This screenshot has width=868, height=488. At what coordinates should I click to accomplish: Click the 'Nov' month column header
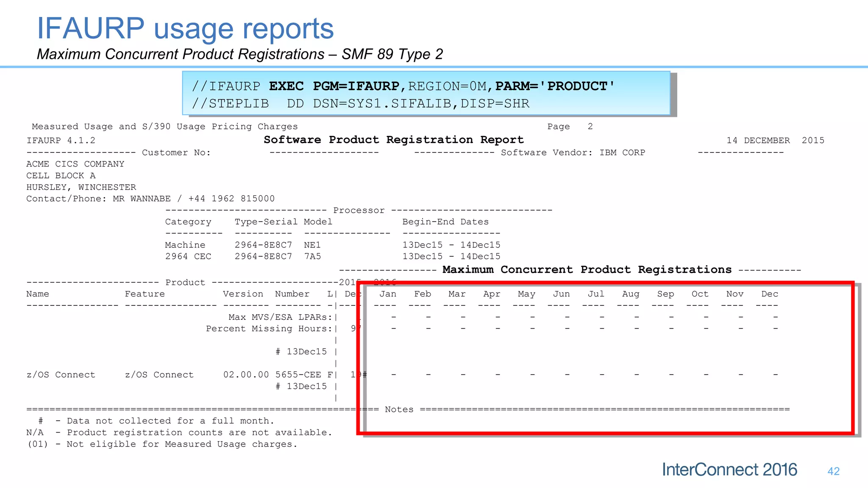[x=734, y=294]
